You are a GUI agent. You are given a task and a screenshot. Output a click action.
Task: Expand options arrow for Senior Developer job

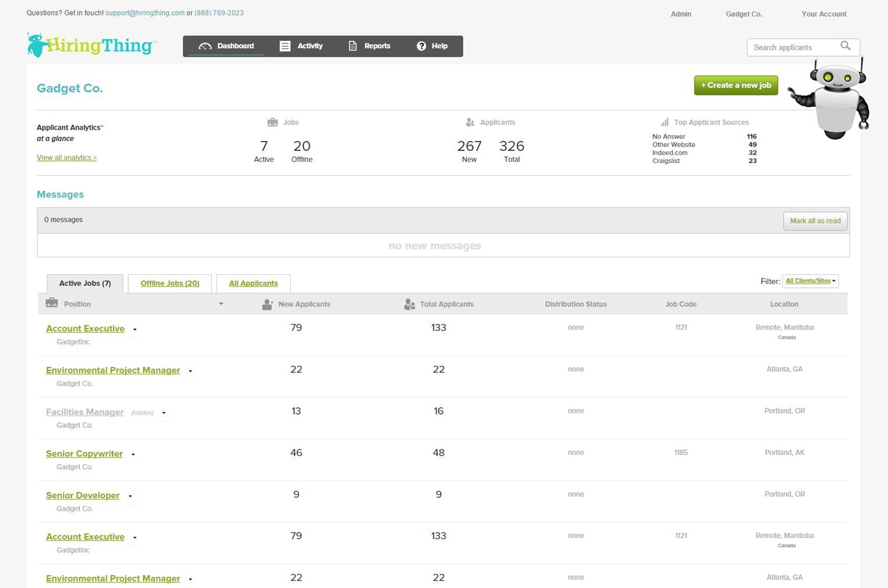point(130,496)
